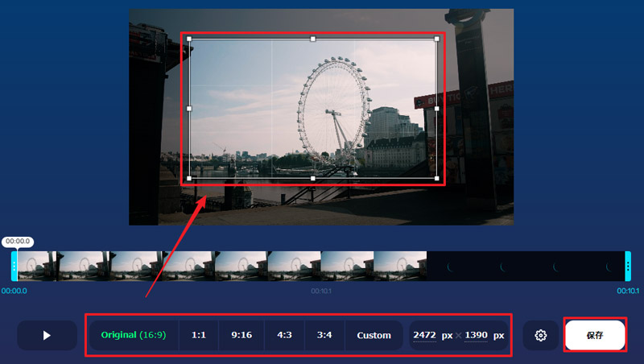The image size is (644, 364).
Task: Select the 4:3 aspect ratio
Action: [284, 335]
